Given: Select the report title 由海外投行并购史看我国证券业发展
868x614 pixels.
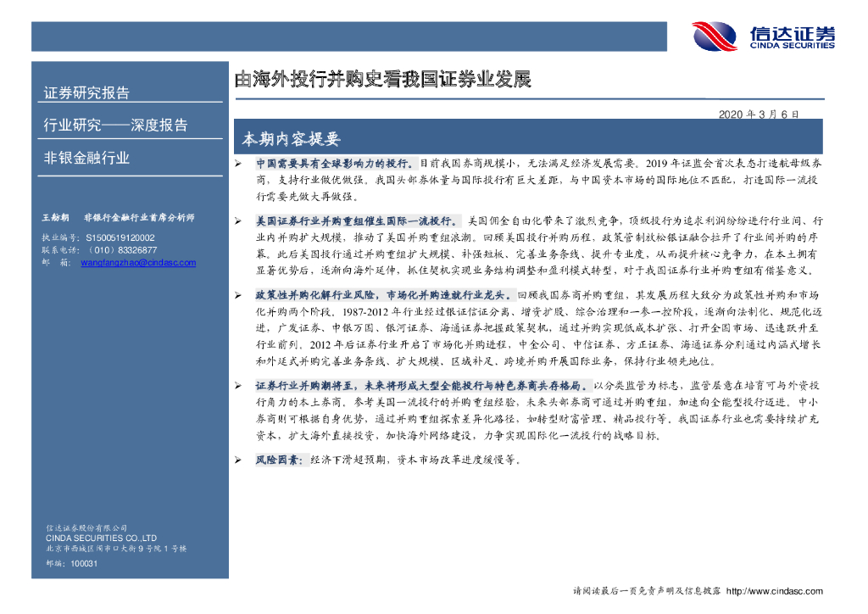Looking at the screenshot, I should coord(382,79).
